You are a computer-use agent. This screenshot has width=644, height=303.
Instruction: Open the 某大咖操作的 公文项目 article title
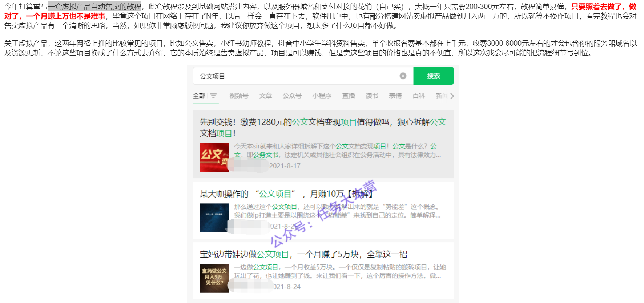click(x=286, y=194)
